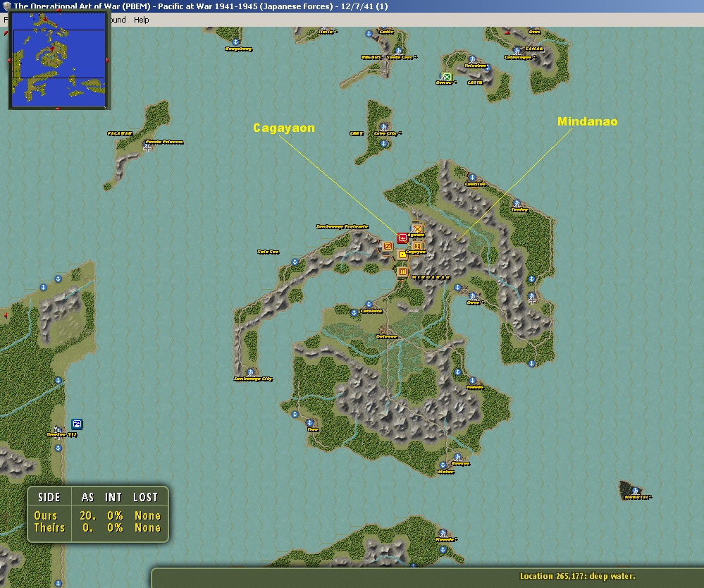Select the infantry unit with X symbol on Mindanao
Viewport: 704px width, 588px height.
point(417,228)
